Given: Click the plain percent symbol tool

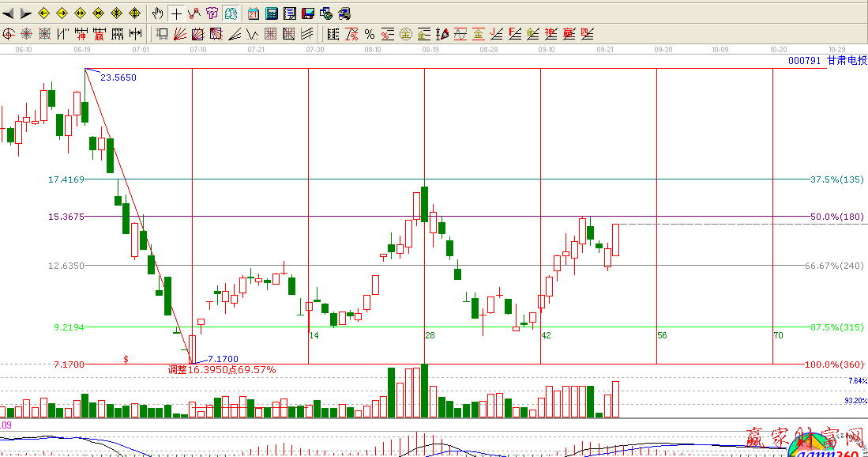Looking at the screenshot, I should [x=369, y=34].
